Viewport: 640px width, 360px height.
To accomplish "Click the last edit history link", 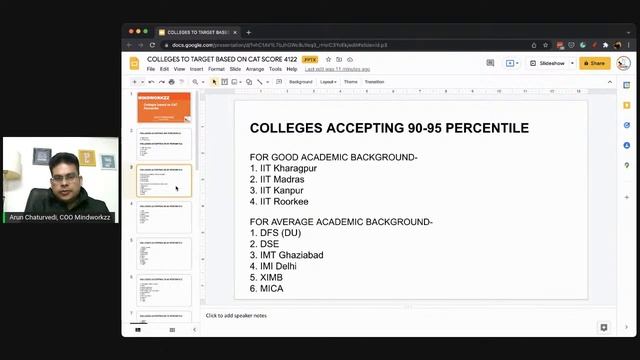I will point(337,69).
